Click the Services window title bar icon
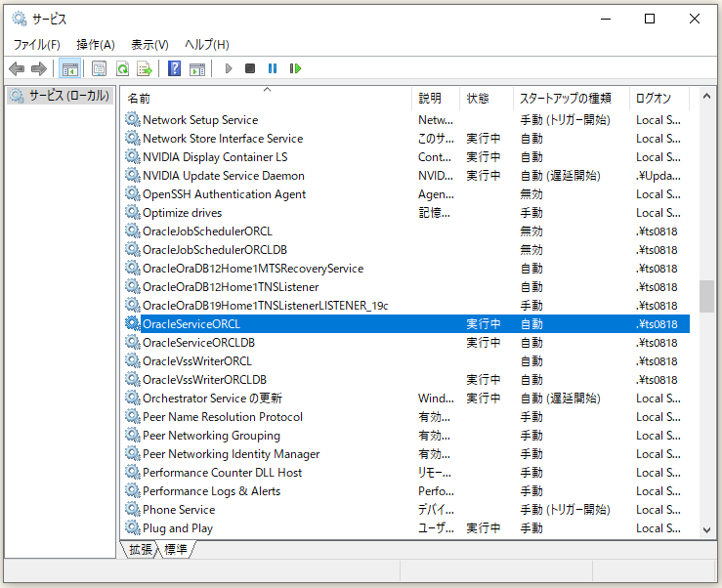The image size is (722, 588). 20,19
